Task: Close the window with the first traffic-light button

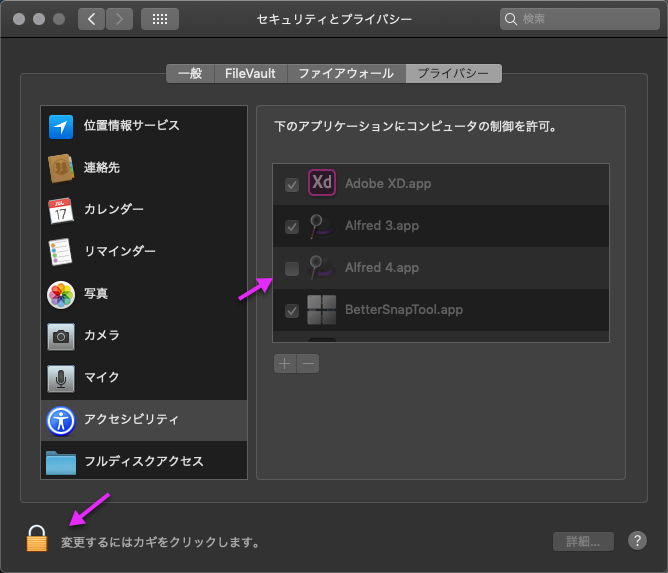Action: pos(19,19)
